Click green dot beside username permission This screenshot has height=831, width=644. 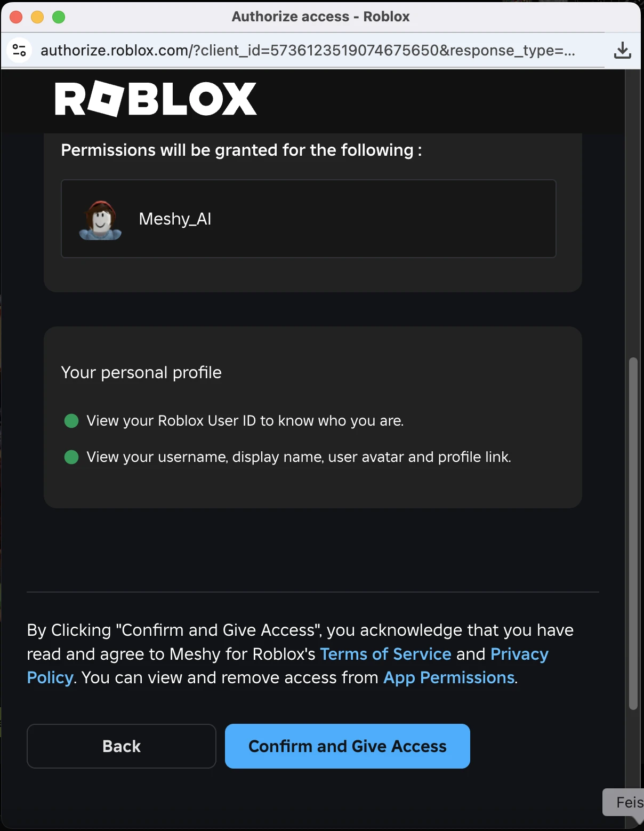[71, 457]
